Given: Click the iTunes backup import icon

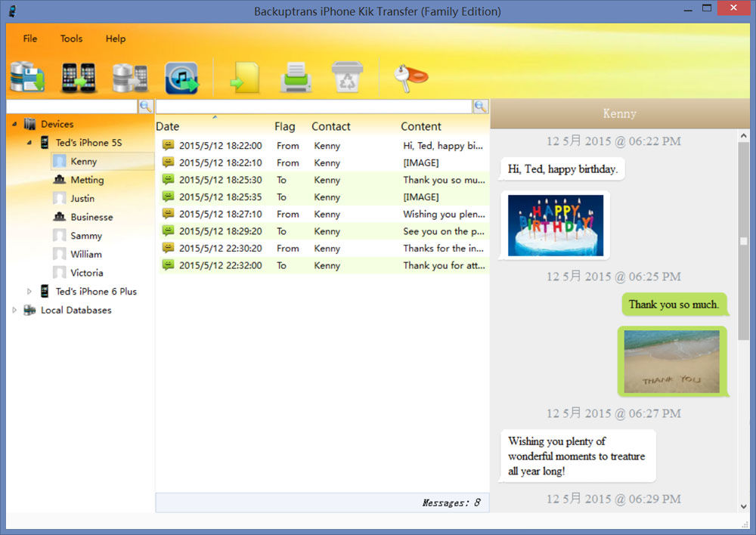Looking at the screenshot, I should pyautogui.click(x=181, y=77).
